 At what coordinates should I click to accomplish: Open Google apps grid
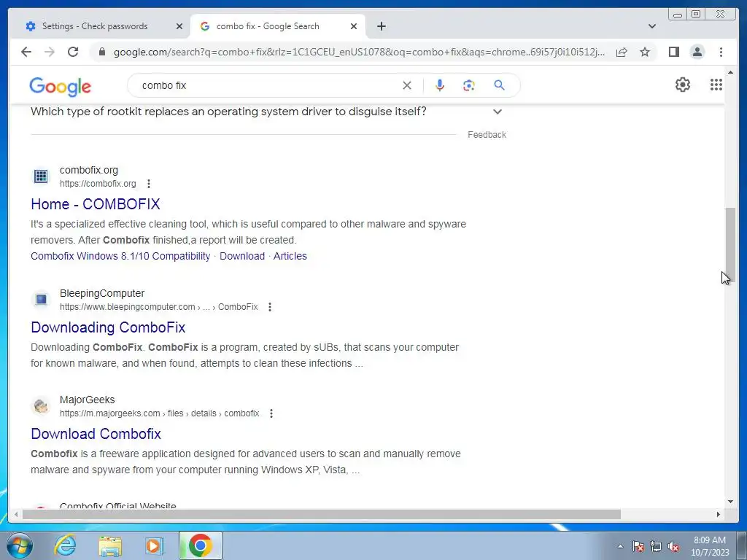pyautogui.click(x=716, y=85)
